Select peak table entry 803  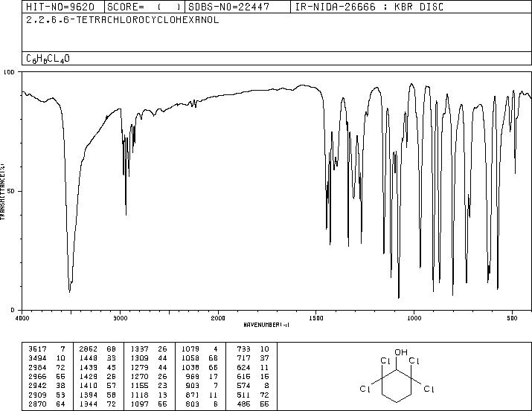coord(193,404)
